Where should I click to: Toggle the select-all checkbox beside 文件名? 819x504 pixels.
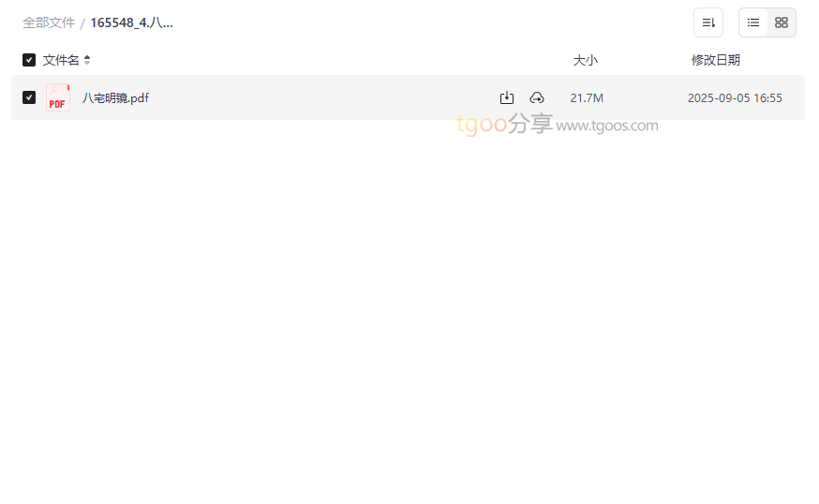[x=29, y=60]
